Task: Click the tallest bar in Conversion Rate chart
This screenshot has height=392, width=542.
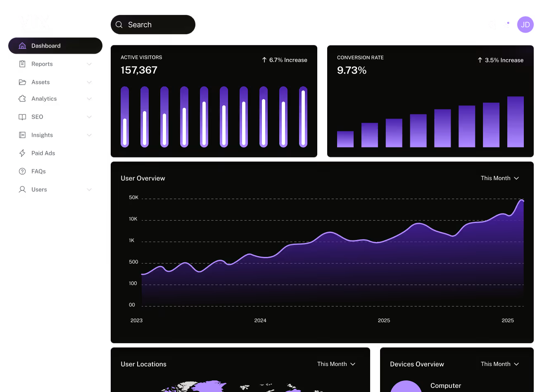Action: 516,122
